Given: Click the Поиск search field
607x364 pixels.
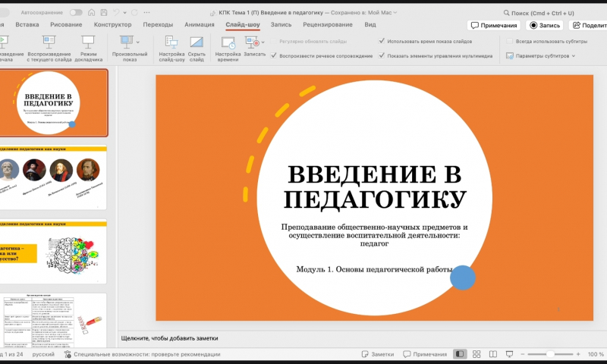Looking at the screenshot, I should [x=540, y=13].
